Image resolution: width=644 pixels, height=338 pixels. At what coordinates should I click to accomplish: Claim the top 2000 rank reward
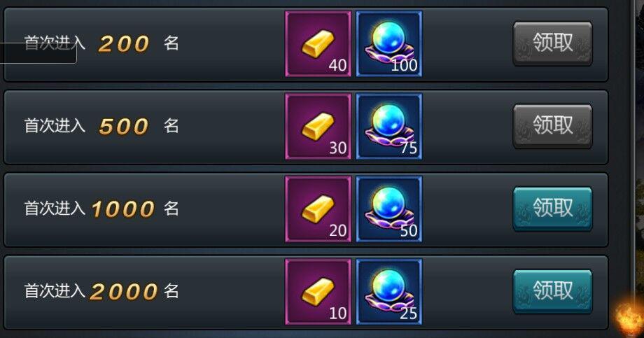point(552,291)
